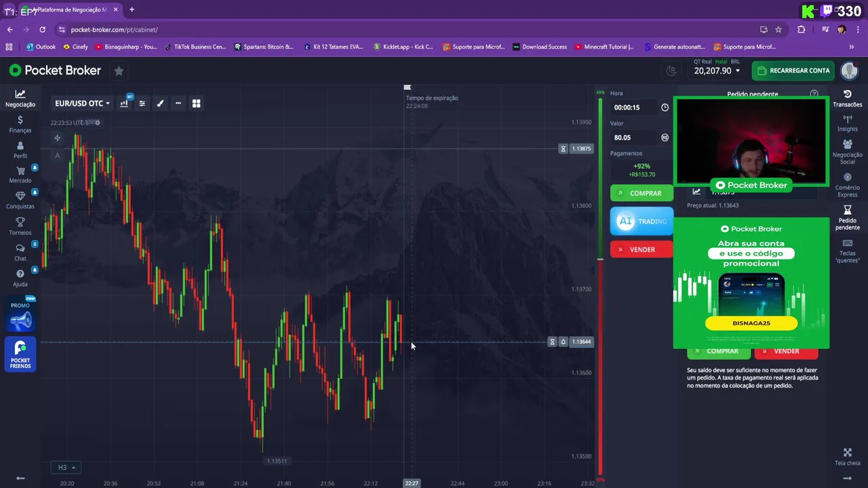Screen dimensions: 868x488
Task: Open the Comércio Express panel
Action: click(847, 186)
